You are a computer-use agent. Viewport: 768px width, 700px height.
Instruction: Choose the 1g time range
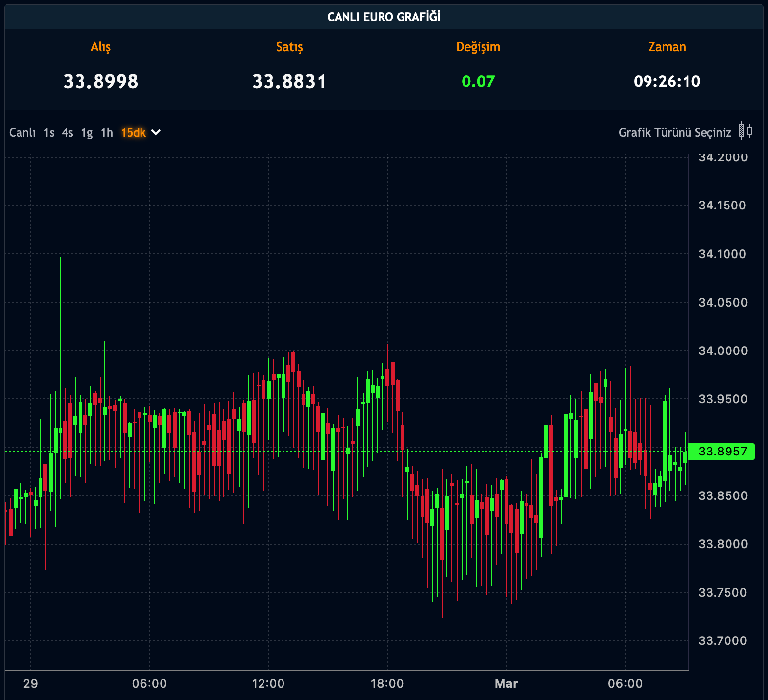pos(87,133)
